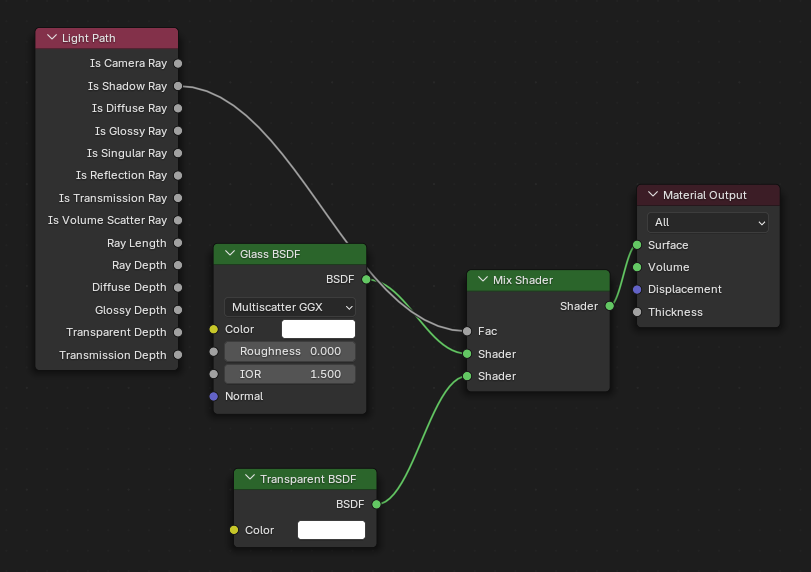The image size is (811, 572).
Task: Click the Is Transmission Ray output socket
Action: tap(178, 198)
